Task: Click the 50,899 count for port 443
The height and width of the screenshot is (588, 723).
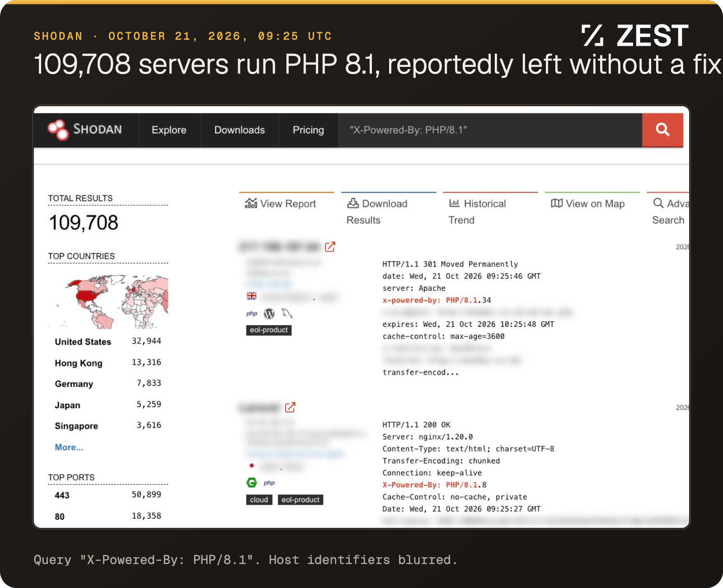Action: 146,494
